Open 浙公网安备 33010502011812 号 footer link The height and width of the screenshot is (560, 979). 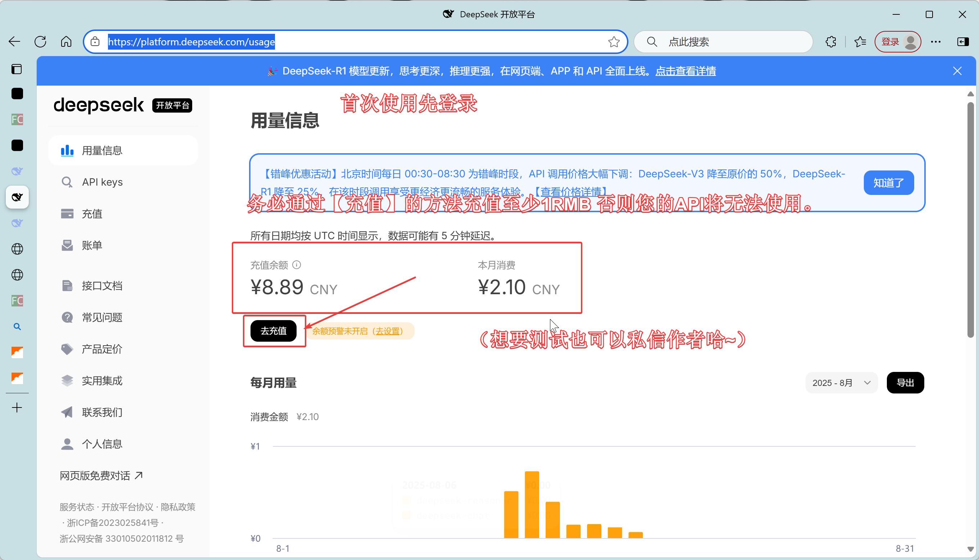[x=122, y=538]
